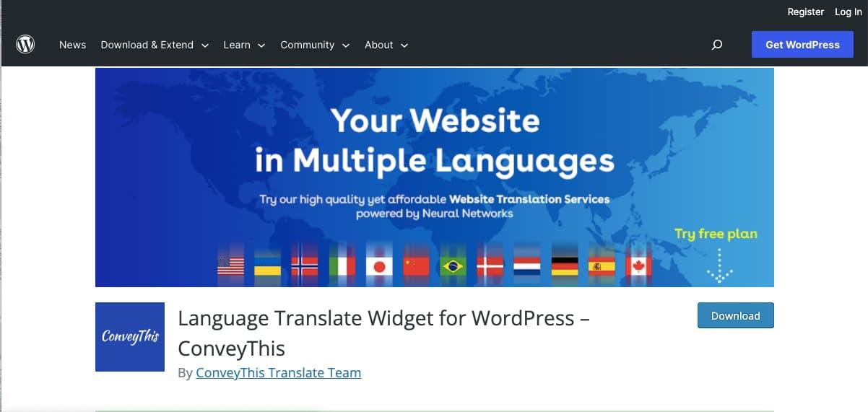The height and width of the screenshot is (412, 868).
Task: Open the search magnifier icon
Action: click(717, 45)
